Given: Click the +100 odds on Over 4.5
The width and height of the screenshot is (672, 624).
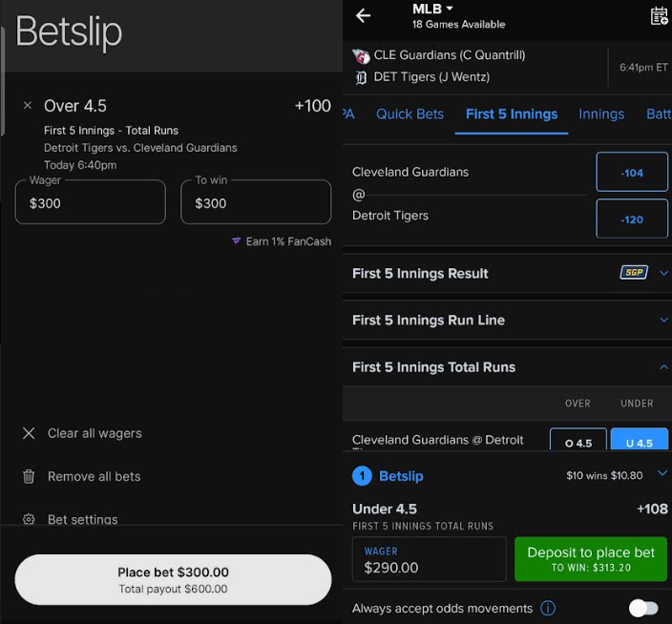Looking at the screenshot, I should (313, 106).
